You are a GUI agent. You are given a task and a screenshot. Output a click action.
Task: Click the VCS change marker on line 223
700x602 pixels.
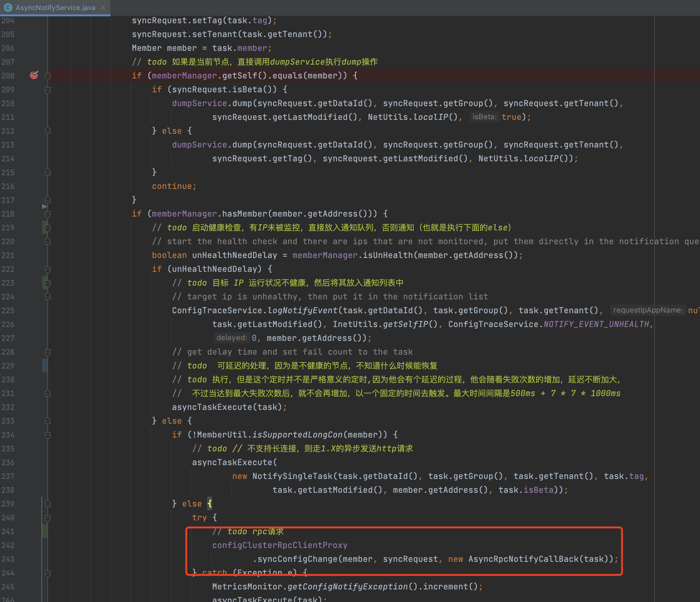coord(44,282)
